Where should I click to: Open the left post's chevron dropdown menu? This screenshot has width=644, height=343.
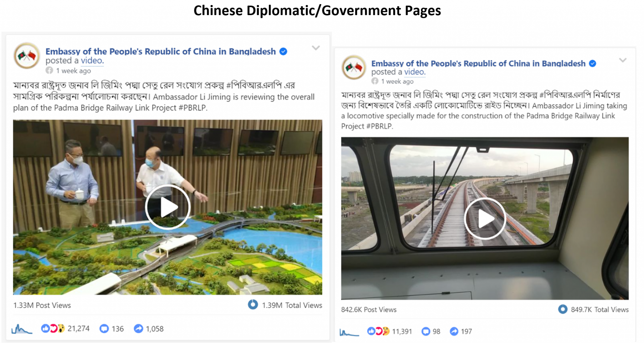pyautogui.click(x=316, y=48)
